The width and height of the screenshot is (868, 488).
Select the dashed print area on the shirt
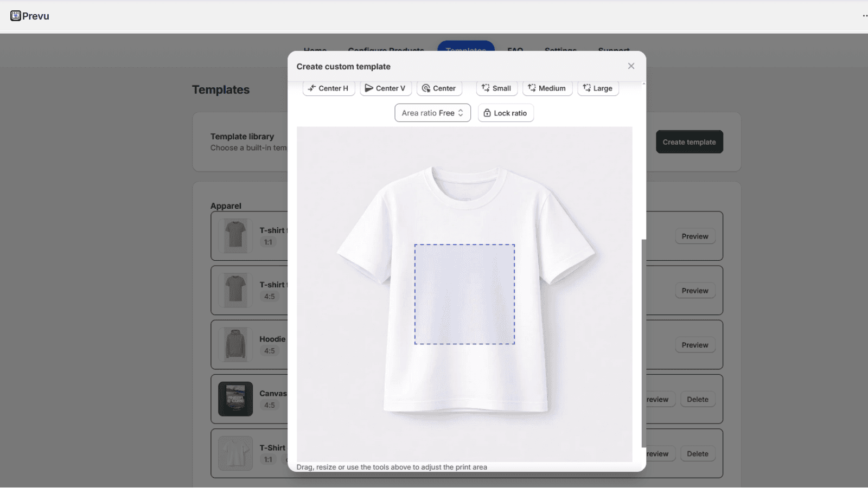pos(465,293)
